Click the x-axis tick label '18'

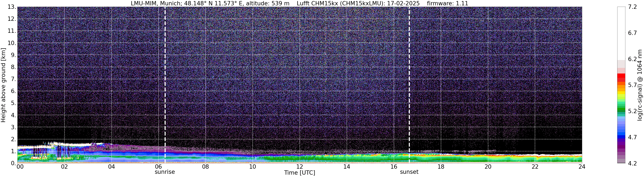pyautogui.click(x=441, y=167)
